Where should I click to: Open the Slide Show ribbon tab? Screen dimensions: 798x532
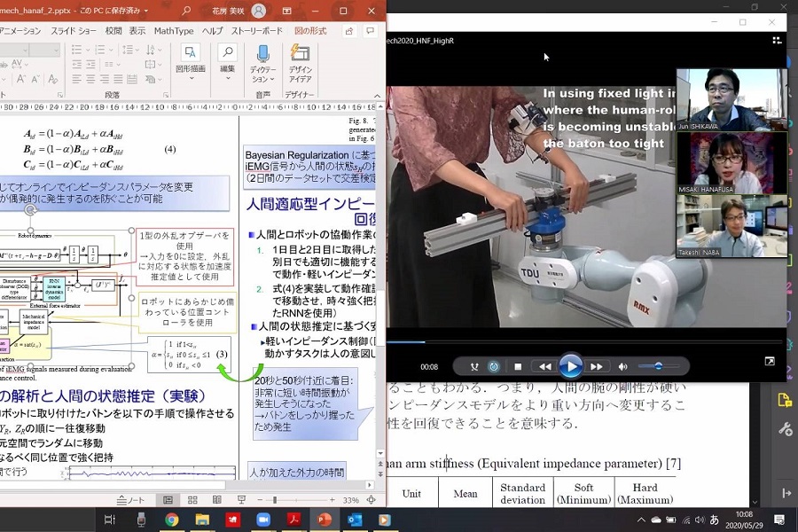(x=74, y=31)
